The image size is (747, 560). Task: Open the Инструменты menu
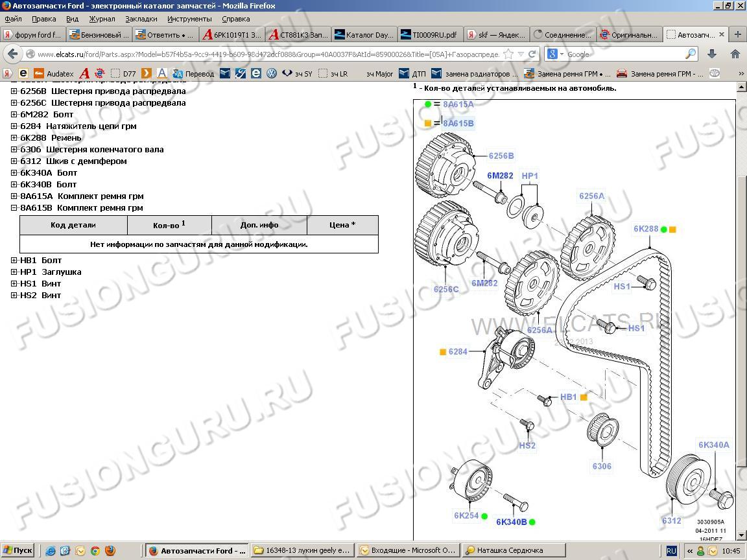[x=189, y=19]
